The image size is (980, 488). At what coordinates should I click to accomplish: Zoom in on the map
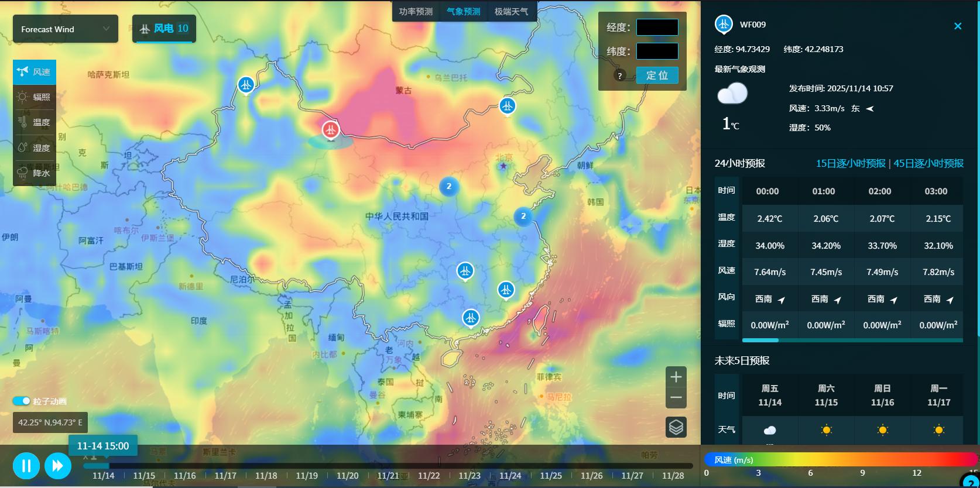676,377
